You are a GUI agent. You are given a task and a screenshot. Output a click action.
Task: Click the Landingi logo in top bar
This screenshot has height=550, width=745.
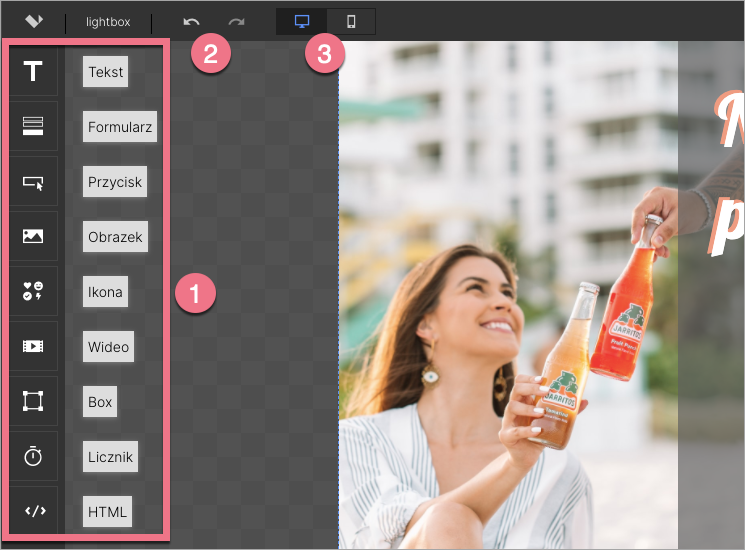[x=34, y=21]
